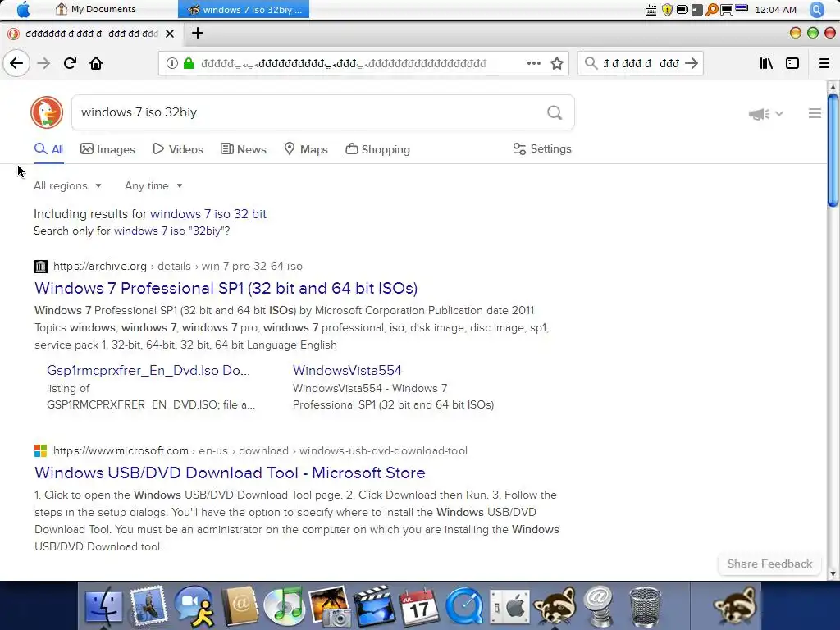Screen dimensions: 840x630
Task: Expand the Any time filter dropdown
Action: coord(153,186)
